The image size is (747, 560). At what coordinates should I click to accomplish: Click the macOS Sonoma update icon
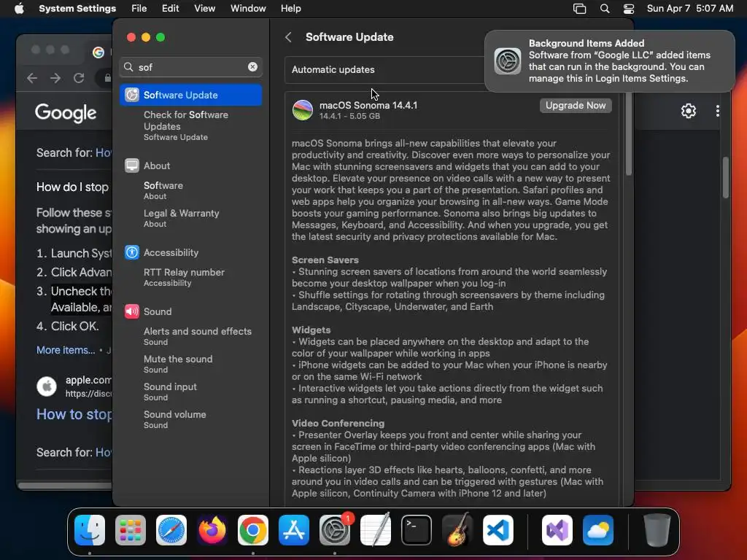click(x=303, y=110)
